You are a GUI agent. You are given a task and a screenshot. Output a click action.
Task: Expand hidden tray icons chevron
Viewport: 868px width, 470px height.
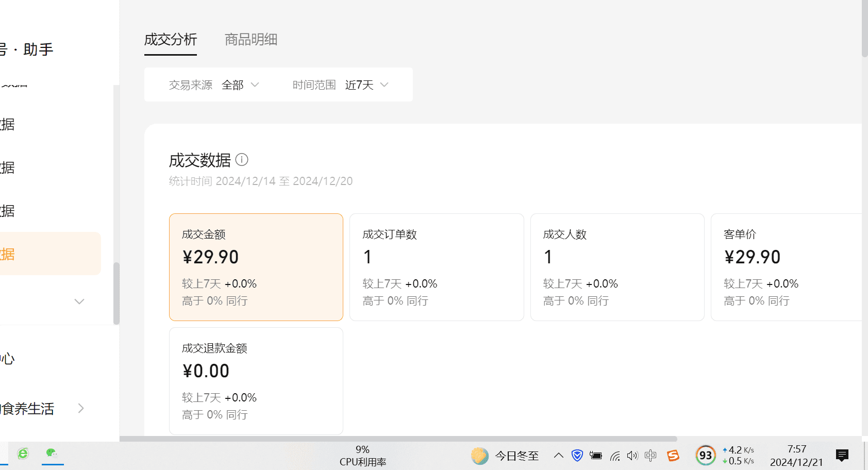click(558, 456)
